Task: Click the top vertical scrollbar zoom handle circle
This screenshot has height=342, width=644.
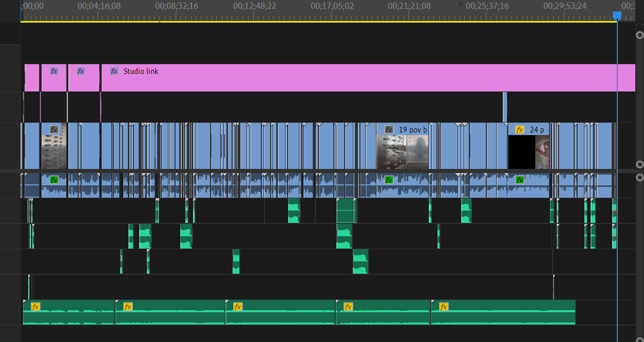Action: coord(640,35)
